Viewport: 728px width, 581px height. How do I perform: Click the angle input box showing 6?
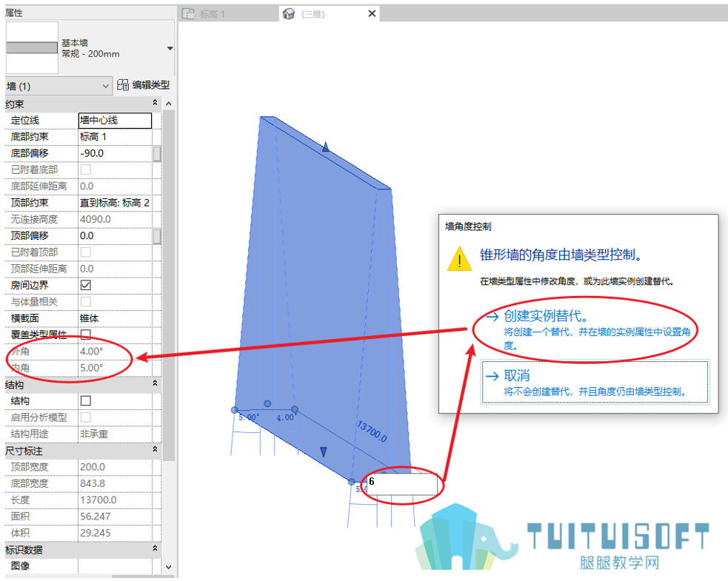click(x=401, y=483)
